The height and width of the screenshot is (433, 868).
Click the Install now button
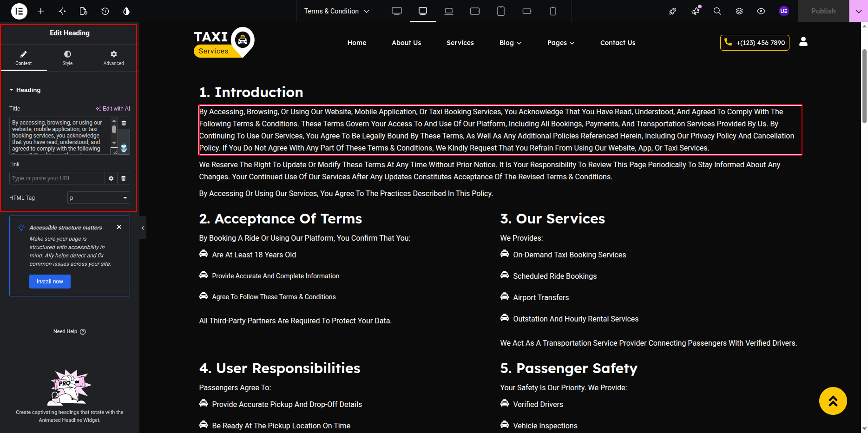pos(50,282)
